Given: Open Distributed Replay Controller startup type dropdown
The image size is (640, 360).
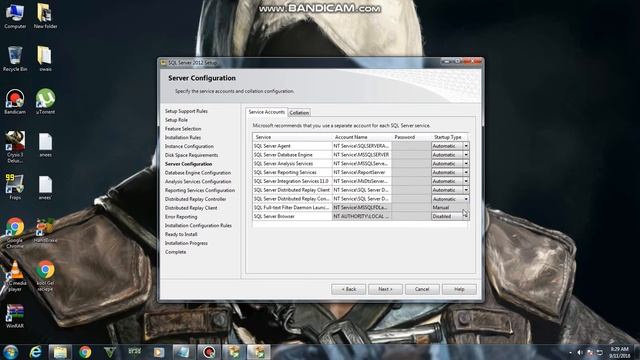Looking at the screenshot, I should tap(466, 199).
